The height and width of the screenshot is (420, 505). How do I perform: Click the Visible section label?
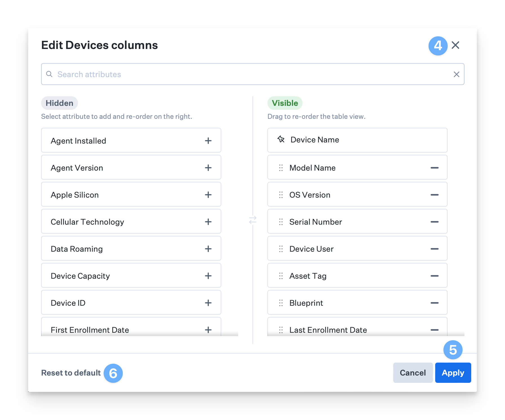[x=285, y=103]
